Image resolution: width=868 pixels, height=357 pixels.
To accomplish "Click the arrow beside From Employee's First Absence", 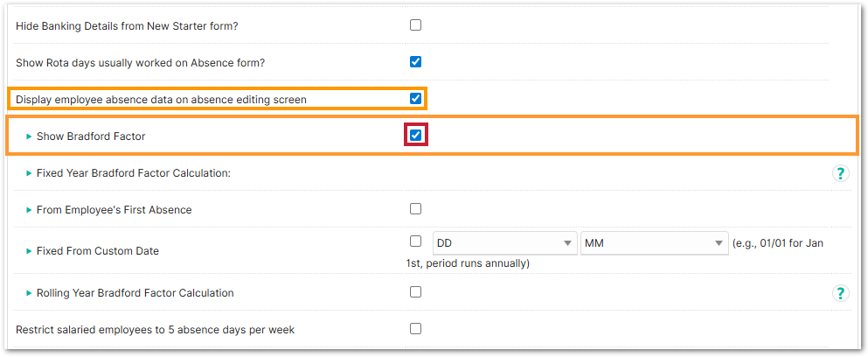I will pos(29,210).
